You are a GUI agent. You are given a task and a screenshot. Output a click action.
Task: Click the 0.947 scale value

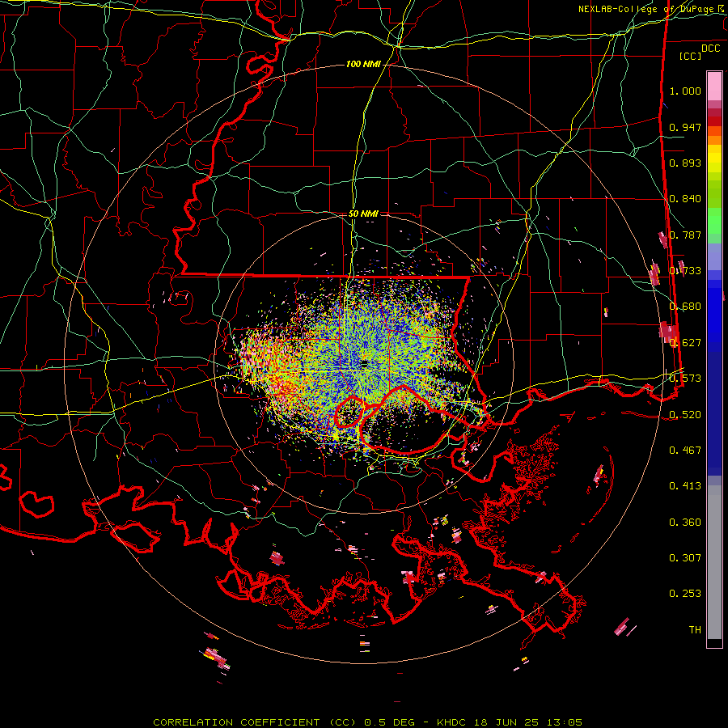click(x=685, y=127)
